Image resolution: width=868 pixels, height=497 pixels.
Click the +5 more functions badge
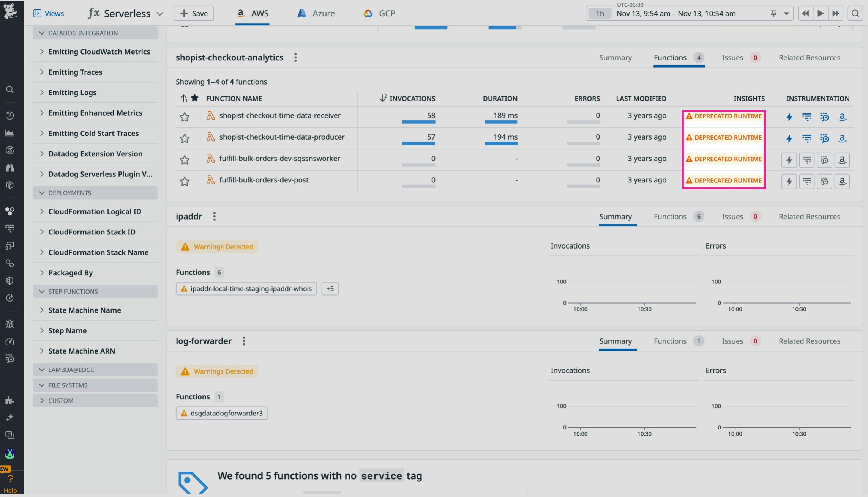(330, 289)
